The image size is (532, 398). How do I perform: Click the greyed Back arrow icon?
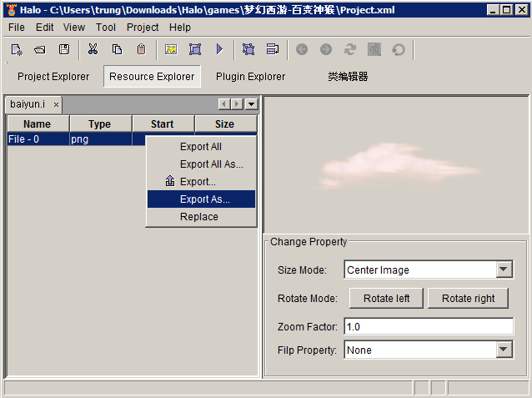point(302,49)
